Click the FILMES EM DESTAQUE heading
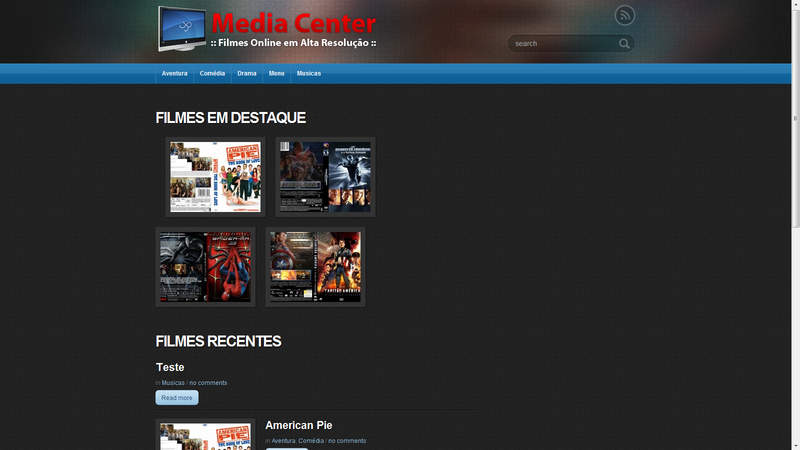The height and width of the screenshot is (450, 800). click(x=231, y=118)
